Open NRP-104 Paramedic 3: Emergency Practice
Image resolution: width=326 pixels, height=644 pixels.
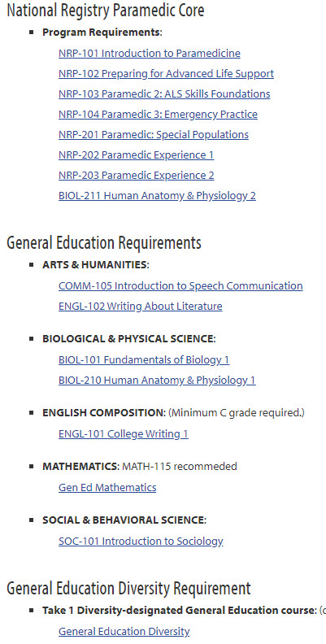tap(158, 115)
